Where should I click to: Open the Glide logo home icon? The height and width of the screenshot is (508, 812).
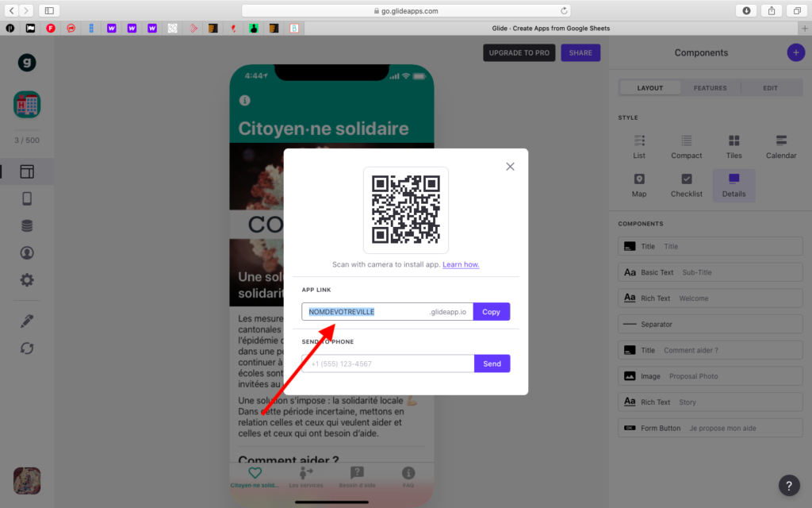tap(27, 62)
